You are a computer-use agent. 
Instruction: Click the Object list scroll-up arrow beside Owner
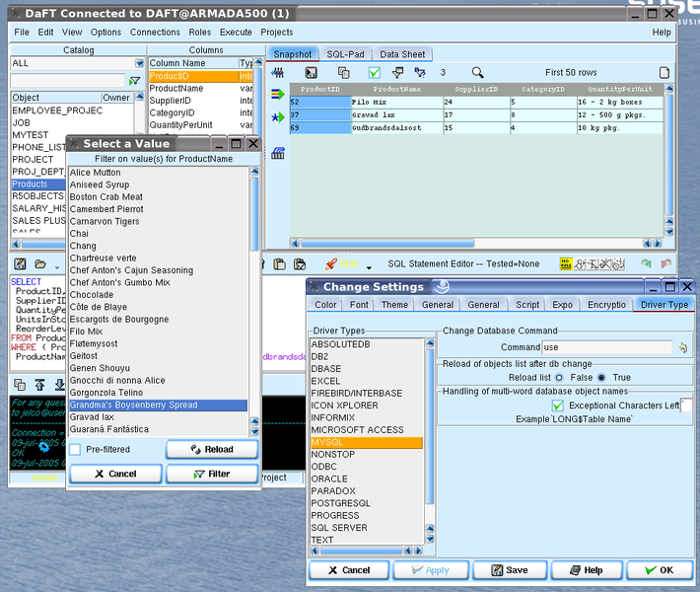point(140,96)
